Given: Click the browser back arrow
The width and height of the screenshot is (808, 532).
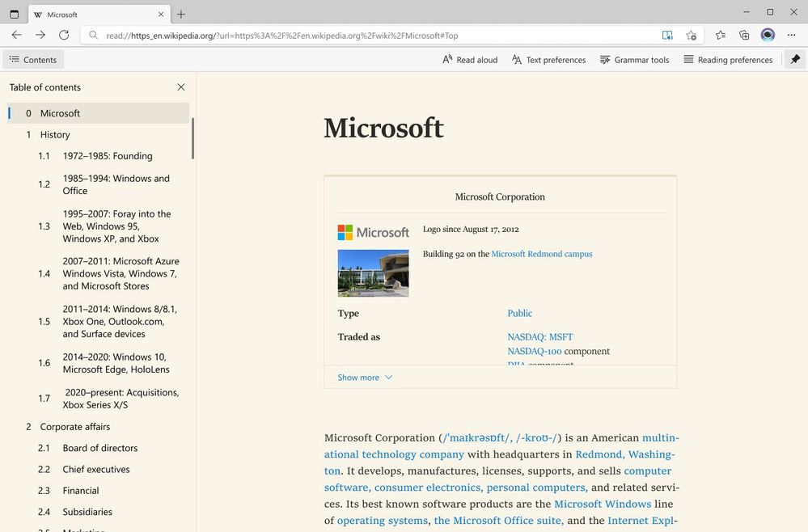Looking at the screenshot, I should 16,35.
